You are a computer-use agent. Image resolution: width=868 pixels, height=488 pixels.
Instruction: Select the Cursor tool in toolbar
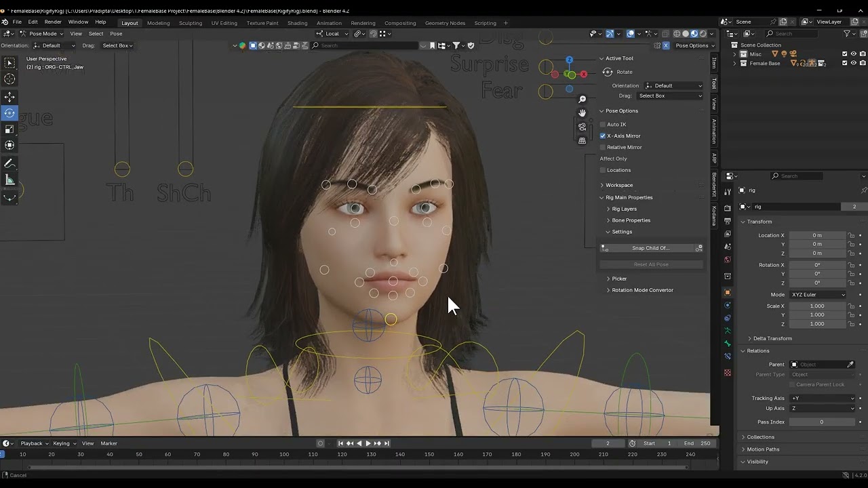tap(9, 79)
